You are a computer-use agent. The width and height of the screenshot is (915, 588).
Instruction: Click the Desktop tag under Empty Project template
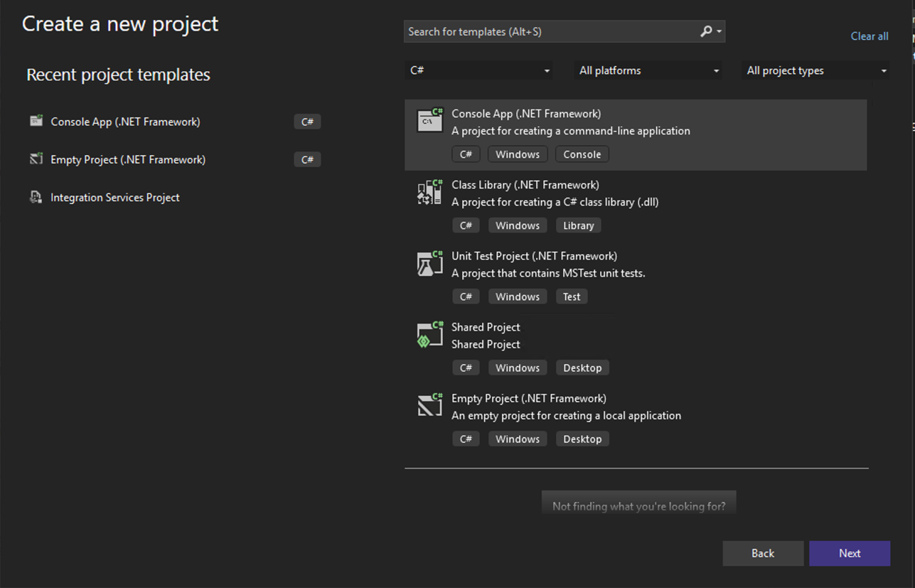(582, 439)
